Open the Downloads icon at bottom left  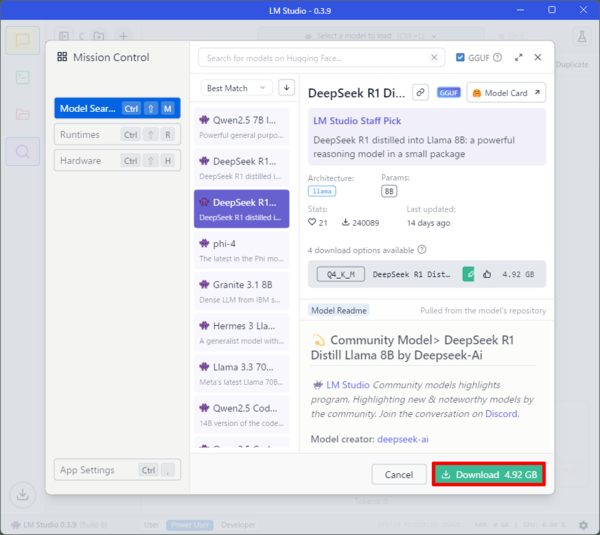click(23, 495)
